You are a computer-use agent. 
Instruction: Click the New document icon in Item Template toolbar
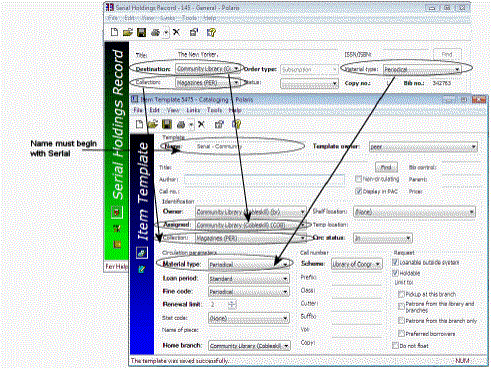coord(139,125)
